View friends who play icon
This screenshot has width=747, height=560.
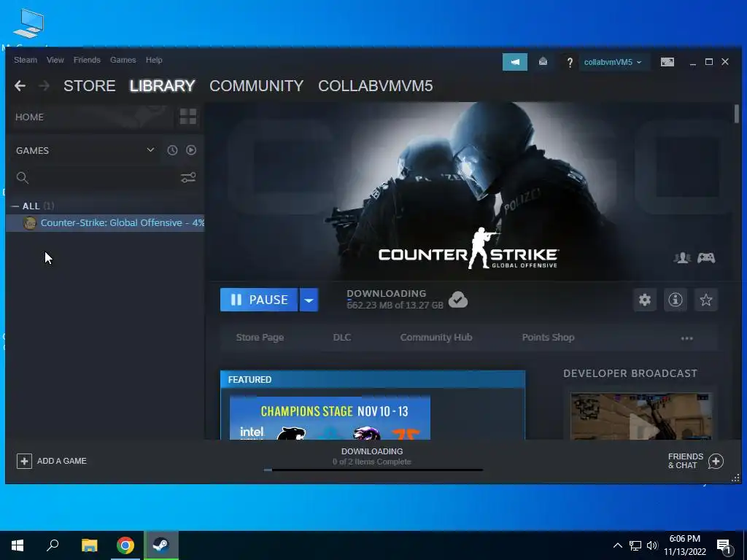(x=682, y=258)
